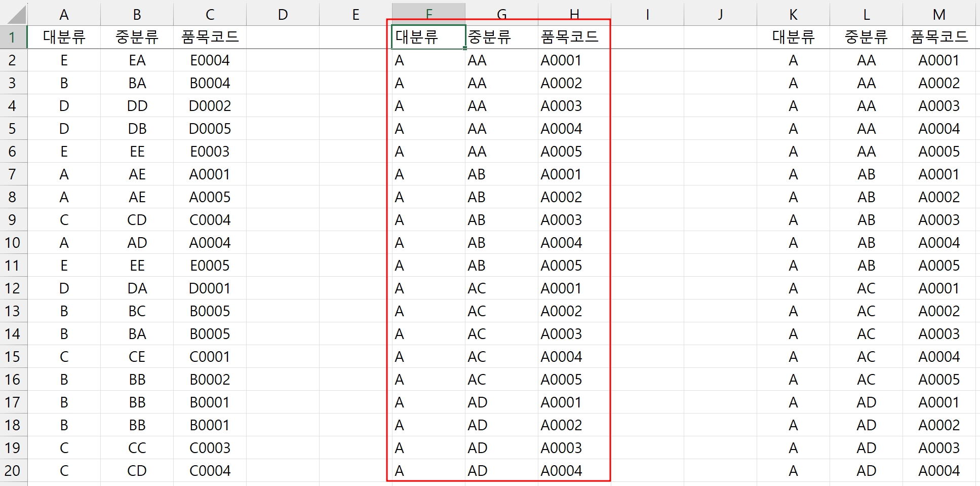Click the 대분류 header cell in column A

coord(64,37)
